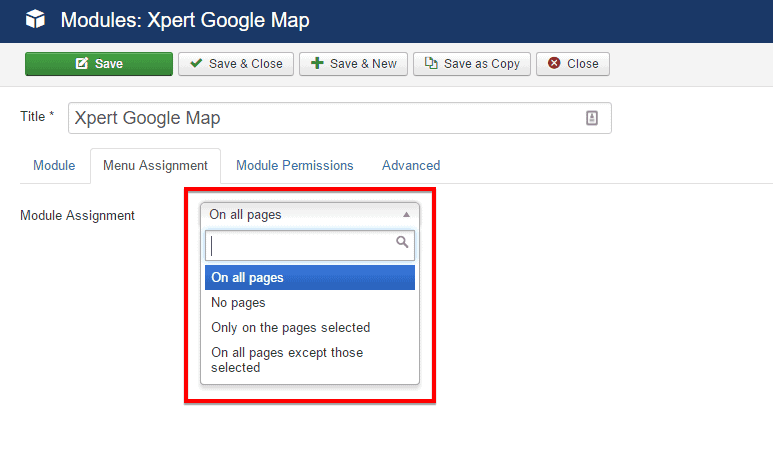
Task: Click the 'Module Assignment' label
Action: click(x=77, y=215)
